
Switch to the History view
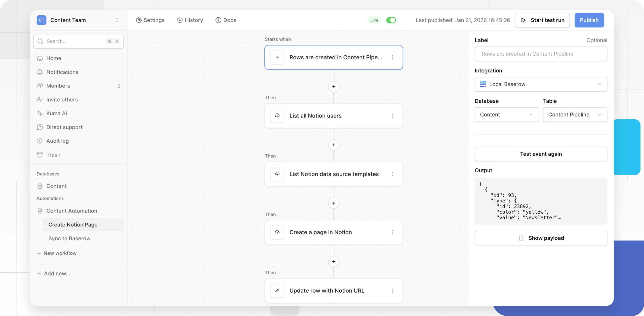[x=190, y=20]
